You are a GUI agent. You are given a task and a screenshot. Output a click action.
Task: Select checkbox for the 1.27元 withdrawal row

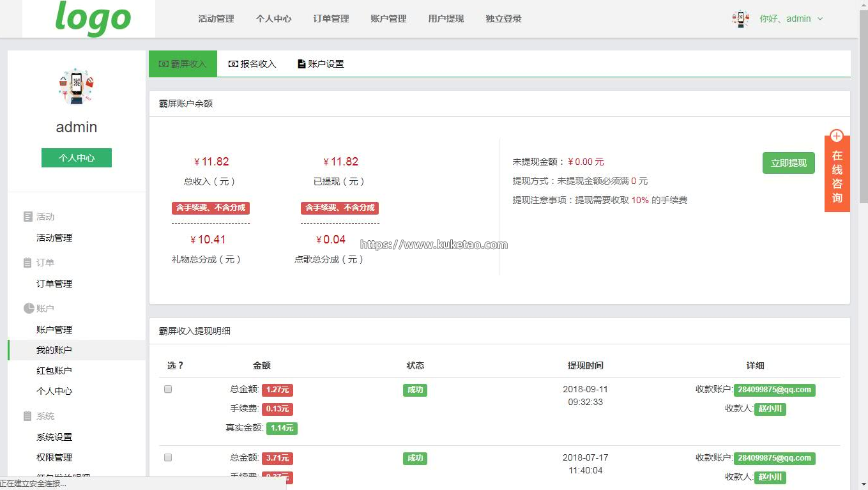168,389
